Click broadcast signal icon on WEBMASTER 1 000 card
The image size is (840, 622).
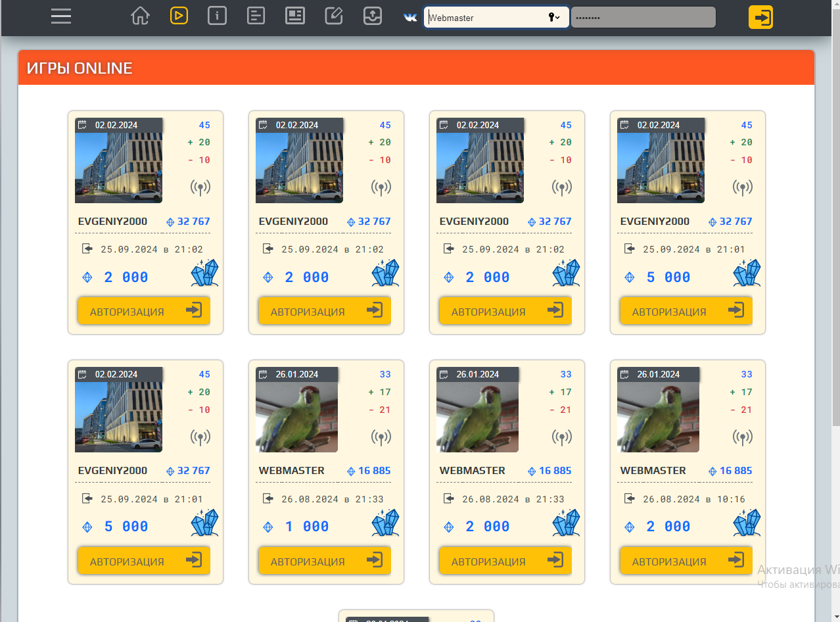point(381,437)
